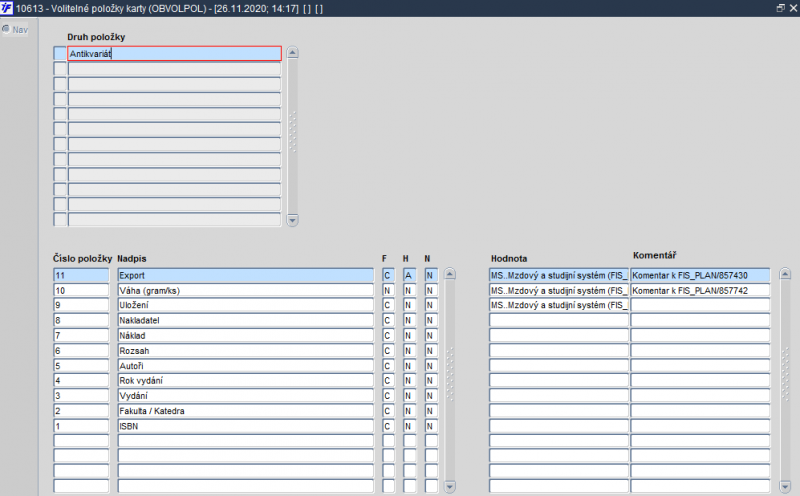Click the N column value of Export row

(x=431, y=275)
